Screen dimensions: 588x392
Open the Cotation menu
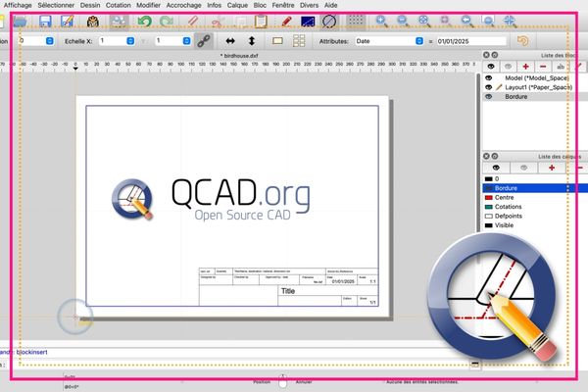pyautogui.click(x=119, y=5)
